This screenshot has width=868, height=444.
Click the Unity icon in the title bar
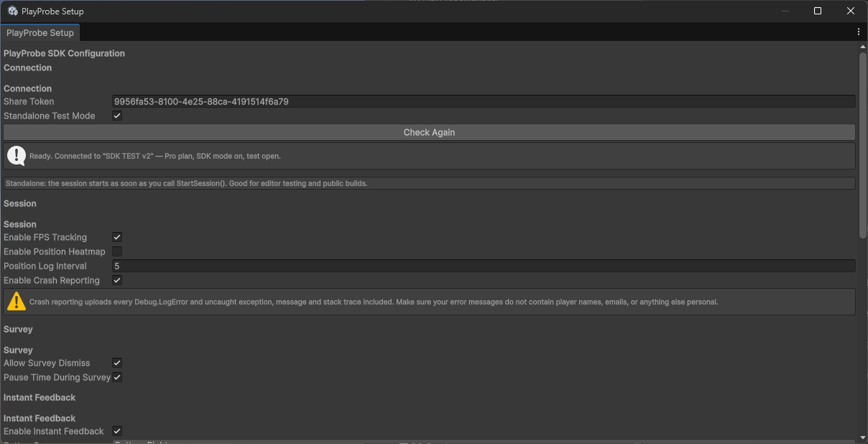coord(13,11)
